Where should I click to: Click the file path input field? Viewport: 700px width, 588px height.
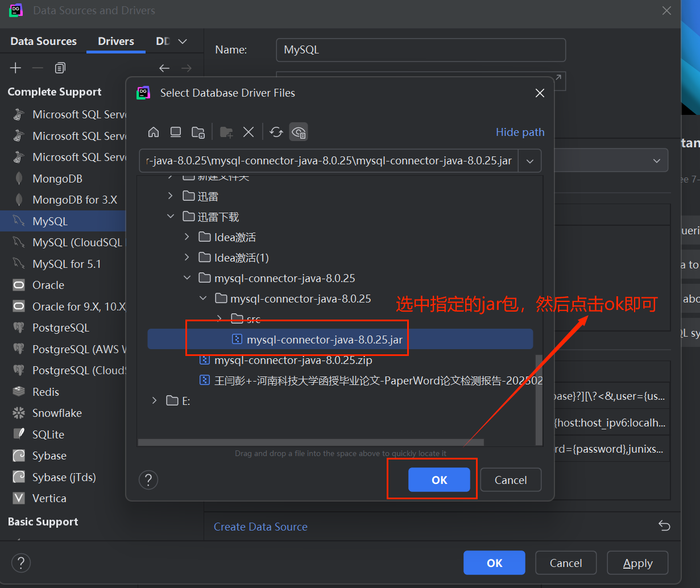329,161
